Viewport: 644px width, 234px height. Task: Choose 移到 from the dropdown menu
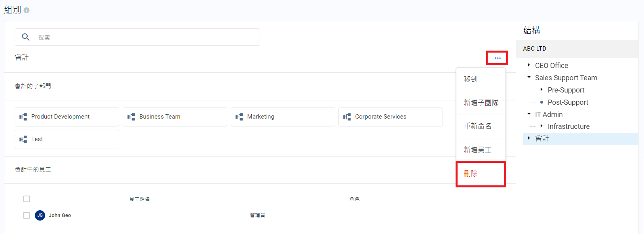pyautogui.click(x=471, y=79)
